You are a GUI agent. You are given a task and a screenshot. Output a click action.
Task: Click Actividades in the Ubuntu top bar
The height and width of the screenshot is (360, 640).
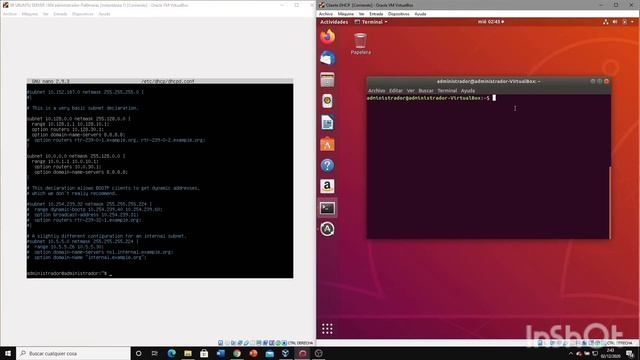tap(334, 22)
